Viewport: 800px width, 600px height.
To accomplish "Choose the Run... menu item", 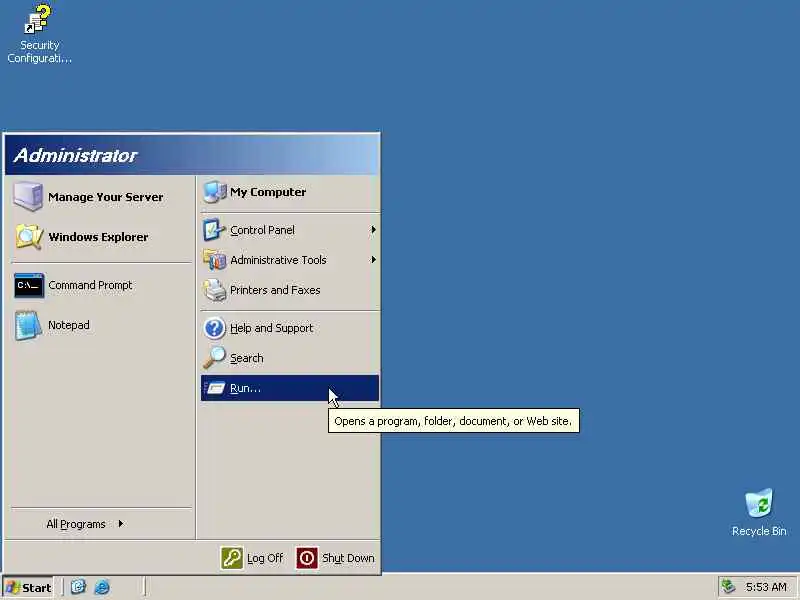I will [x=290, y=388].
